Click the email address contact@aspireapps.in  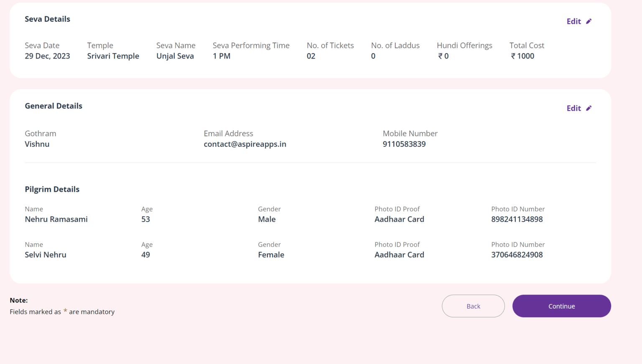[x=245, y=144]
